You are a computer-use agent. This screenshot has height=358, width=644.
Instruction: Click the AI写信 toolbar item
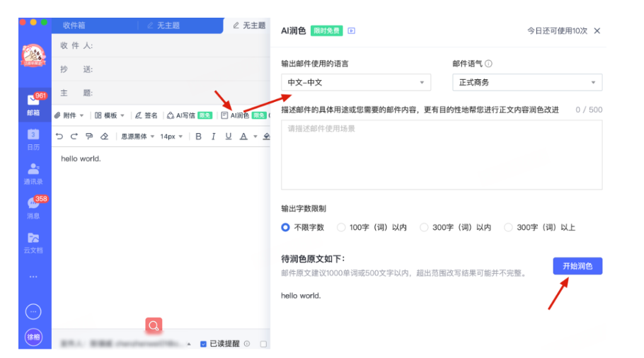(190, 115)
